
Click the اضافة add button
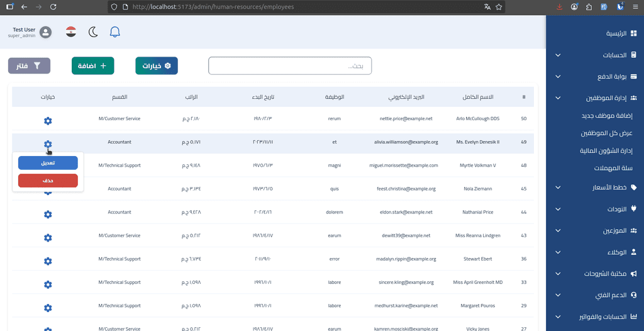coord(92,65)
